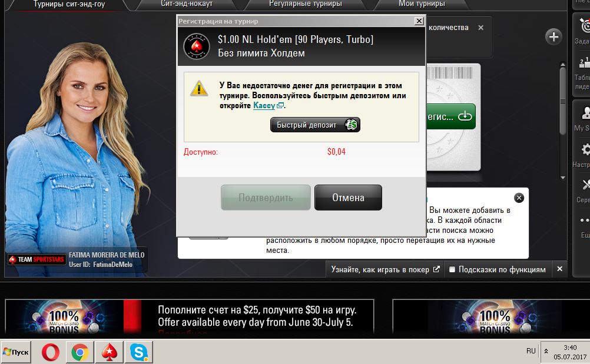Screen dimensions: 590x364
Task: Click the $1.00 NL Hold'em tournament title
Action: pyautogui.click(x=296, y=39)
